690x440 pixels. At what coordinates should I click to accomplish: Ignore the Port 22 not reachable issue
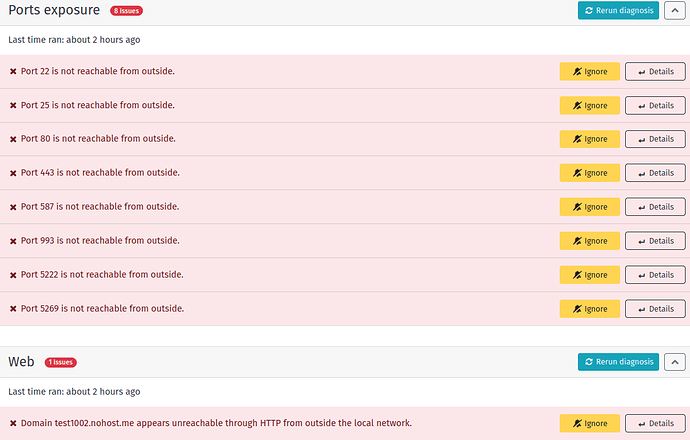point(590,71)
